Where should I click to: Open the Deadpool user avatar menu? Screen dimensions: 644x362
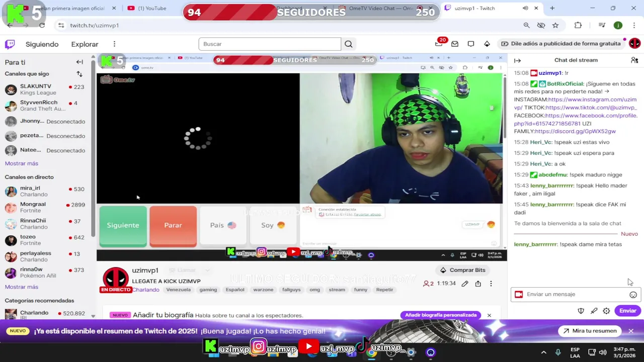pos(634,44)
